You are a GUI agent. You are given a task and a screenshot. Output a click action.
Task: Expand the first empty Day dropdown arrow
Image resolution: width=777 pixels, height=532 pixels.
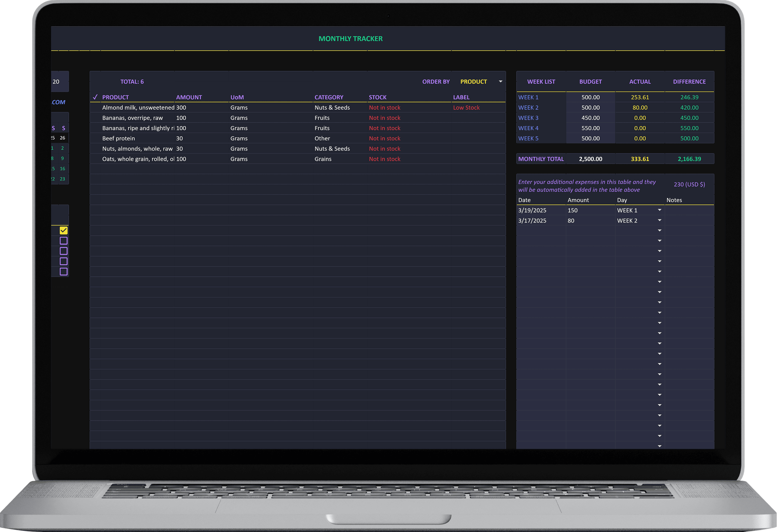click(x=659, y=231)
